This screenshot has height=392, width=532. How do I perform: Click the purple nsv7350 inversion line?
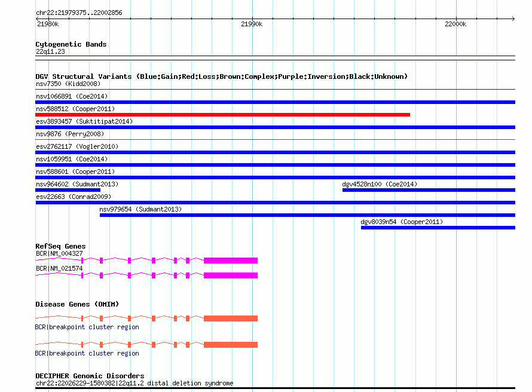(275, 90)
